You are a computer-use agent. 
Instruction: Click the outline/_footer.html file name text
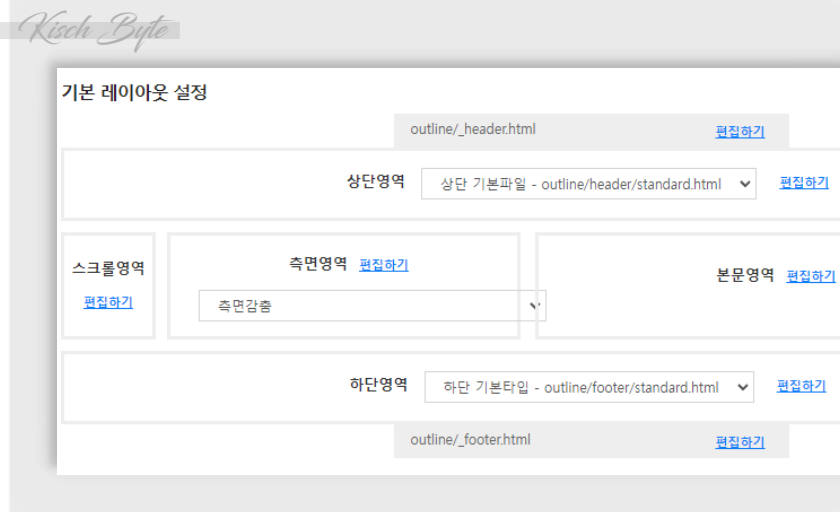(470, 440)
